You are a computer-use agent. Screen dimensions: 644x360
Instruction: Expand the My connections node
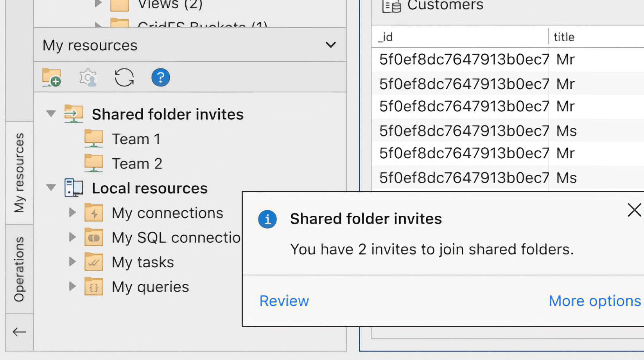pos(72,212)
